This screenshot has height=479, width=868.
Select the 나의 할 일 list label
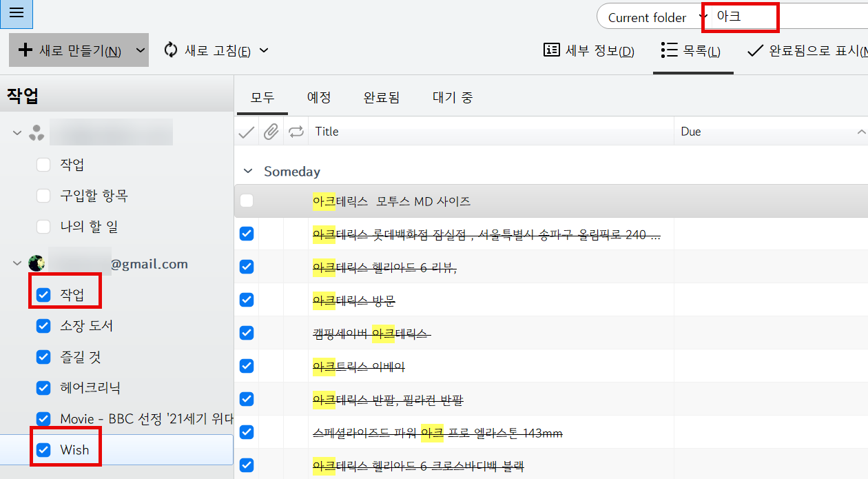[x=90, y=226]
